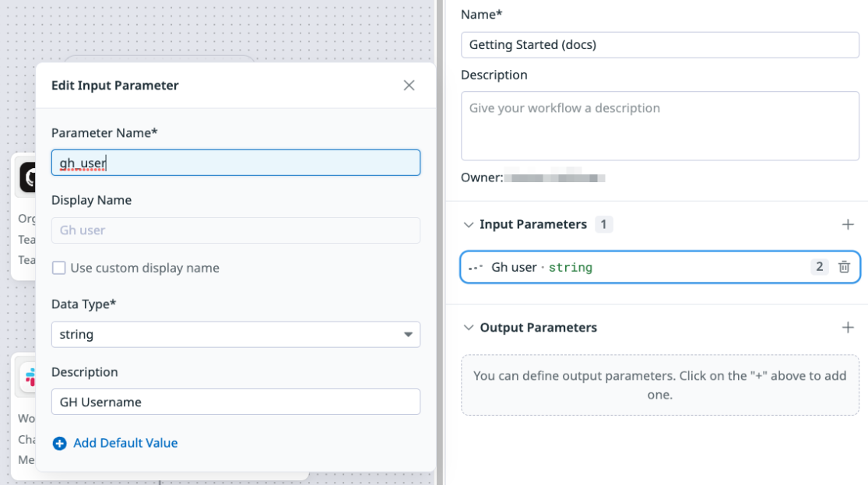Click the GitHub node icon on canvas
Screen dimensions: 868x485
28,177
